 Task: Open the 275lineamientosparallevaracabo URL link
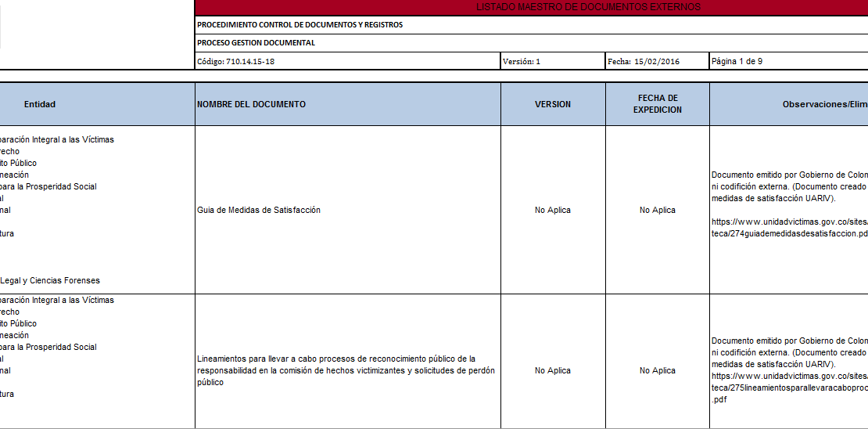pyautogui.click(x=789, y=388)
